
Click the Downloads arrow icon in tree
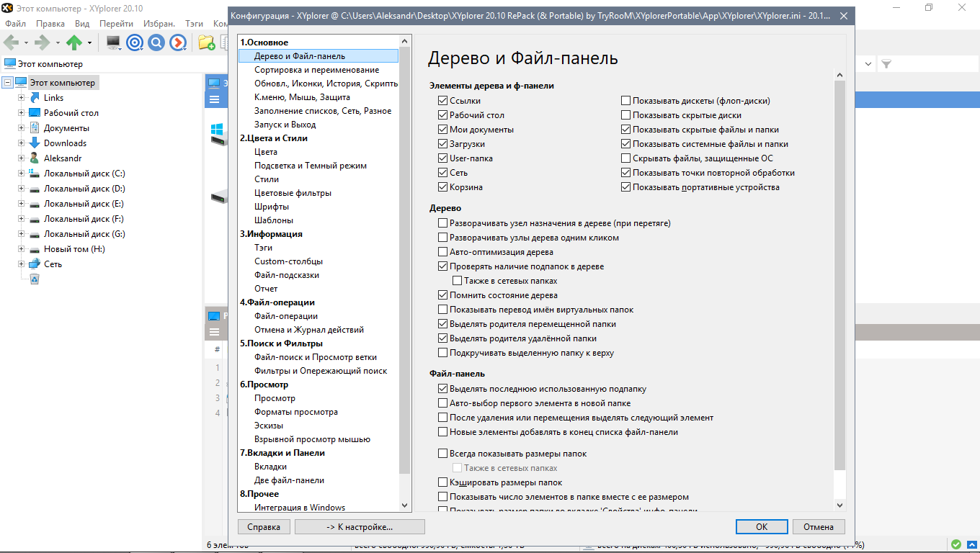pos(34,143)
